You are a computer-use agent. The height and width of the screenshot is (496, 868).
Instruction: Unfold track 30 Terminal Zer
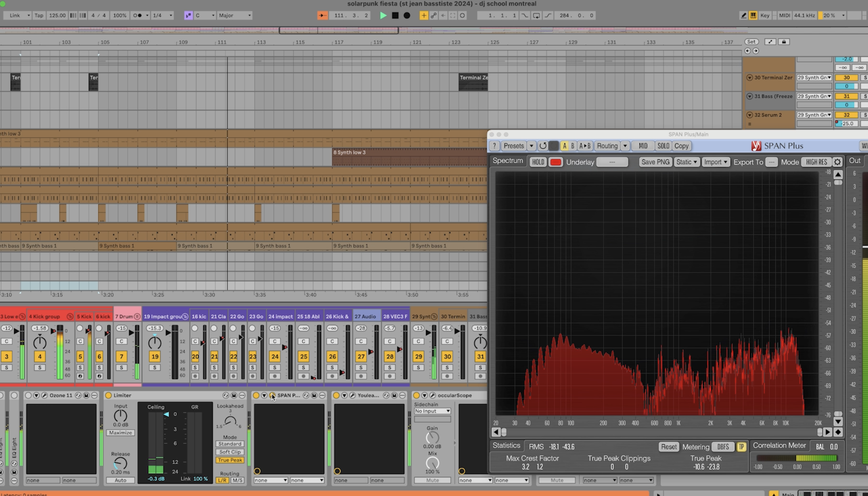tap(749, 78)
